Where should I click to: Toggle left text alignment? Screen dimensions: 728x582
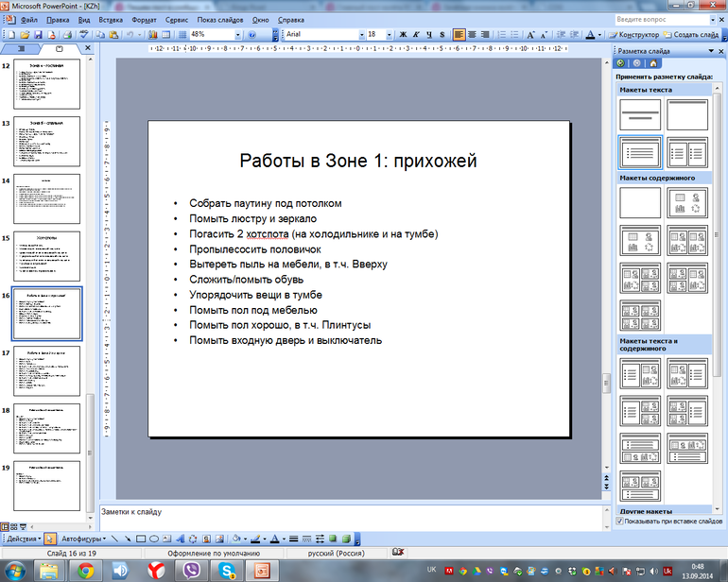point(459,34)
